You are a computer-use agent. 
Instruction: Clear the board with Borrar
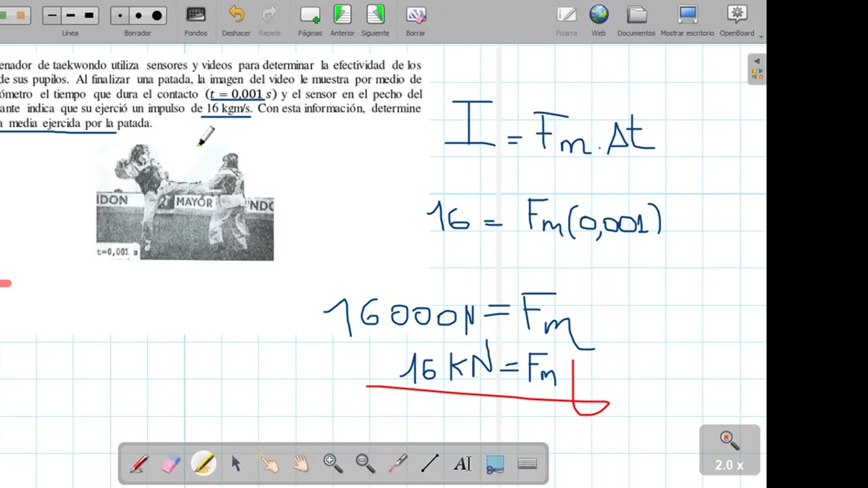click(x=416, y=21)
